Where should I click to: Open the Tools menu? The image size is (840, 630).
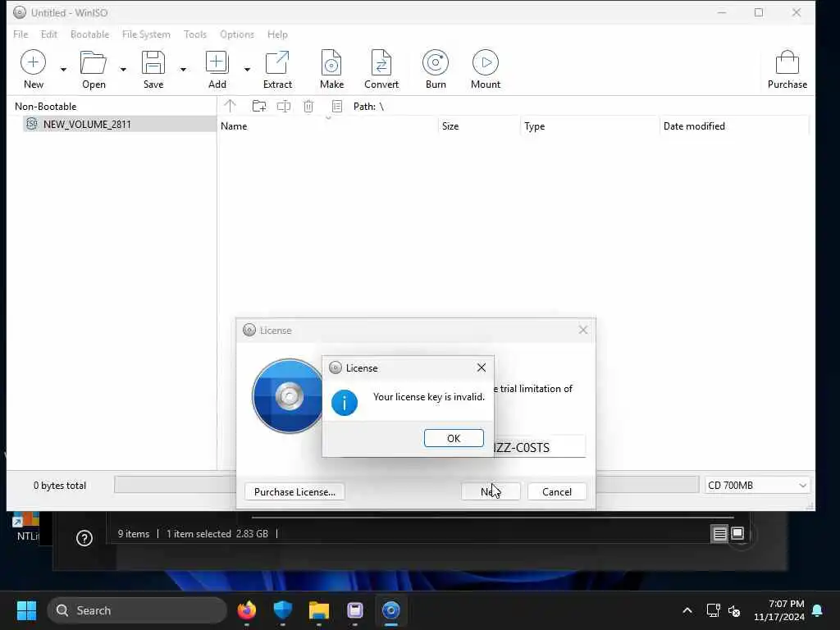coord(195,34)
